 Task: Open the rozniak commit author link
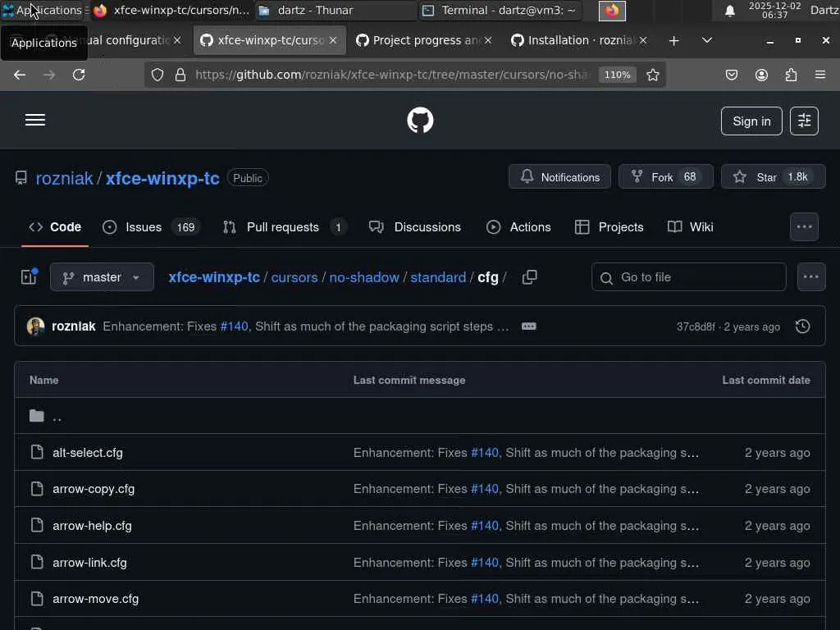[x=73, y=326]
